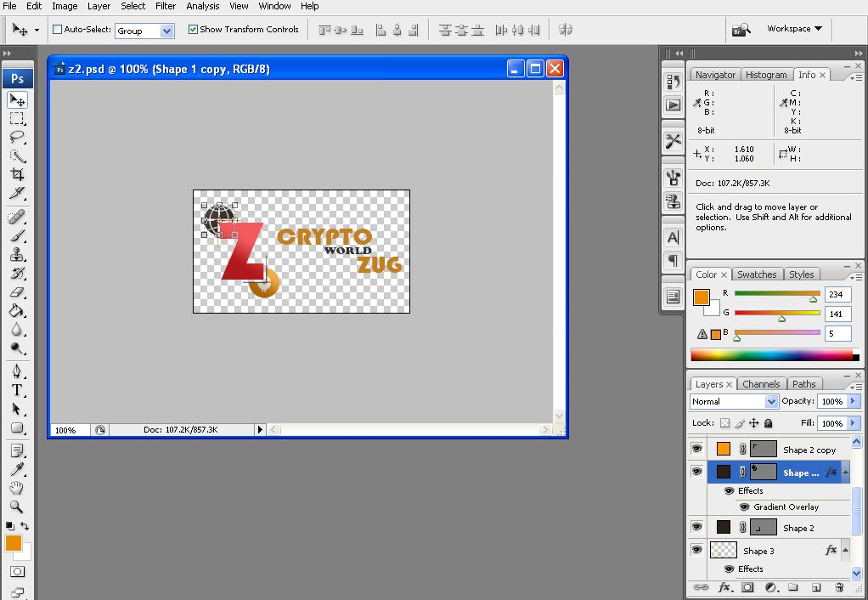Select the Lasso tool
The height and width of the screenshot is (600, 868).
point(17,137)
